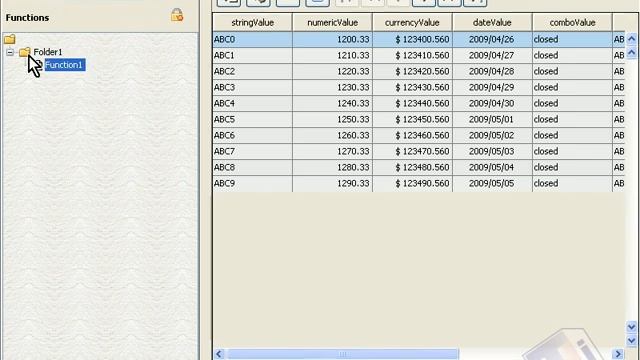The image size is (640, 360).
Task: Select cell ABC3
Action: coord(252,87)
